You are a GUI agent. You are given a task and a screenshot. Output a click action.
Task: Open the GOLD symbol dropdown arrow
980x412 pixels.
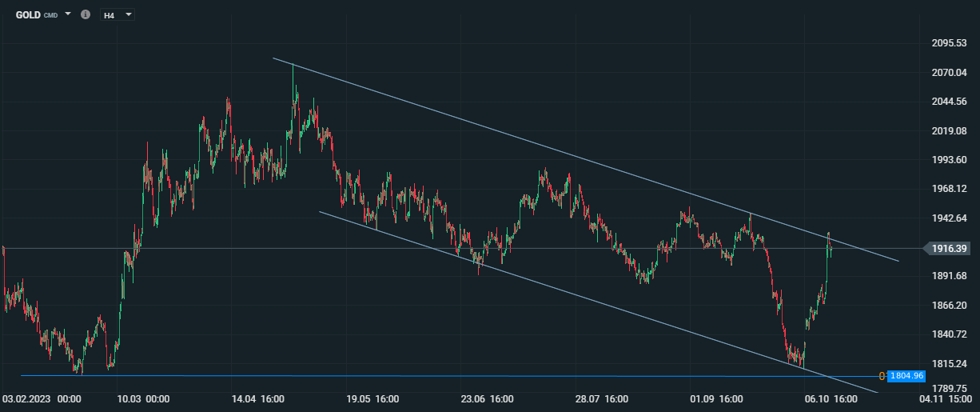click(x=68, y=14)
